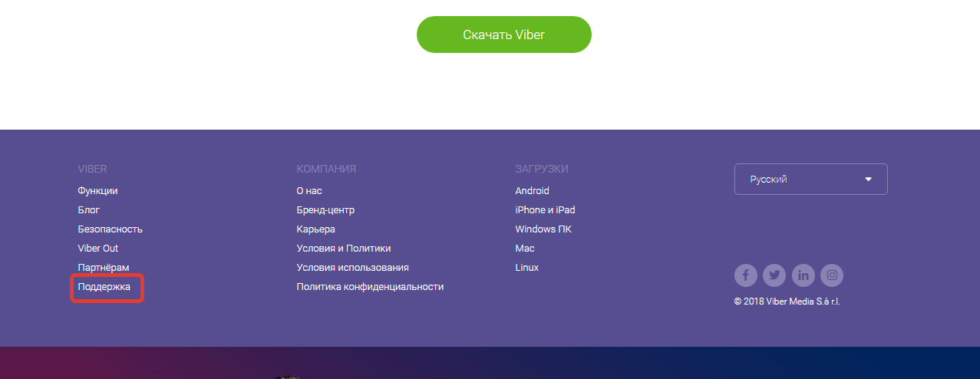The image size is (980, 379).
Task: Open Политика конфиденциальности link
Action: (370, 287)
